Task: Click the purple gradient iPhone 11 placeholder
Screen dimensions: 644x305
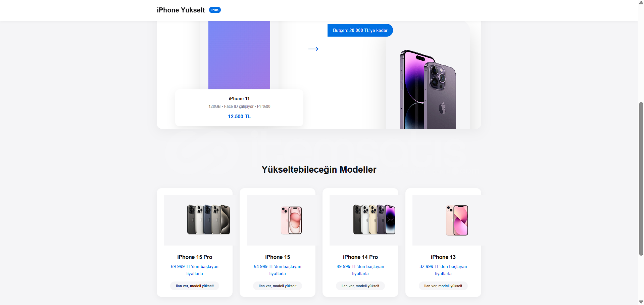Action: click(239, 55)
